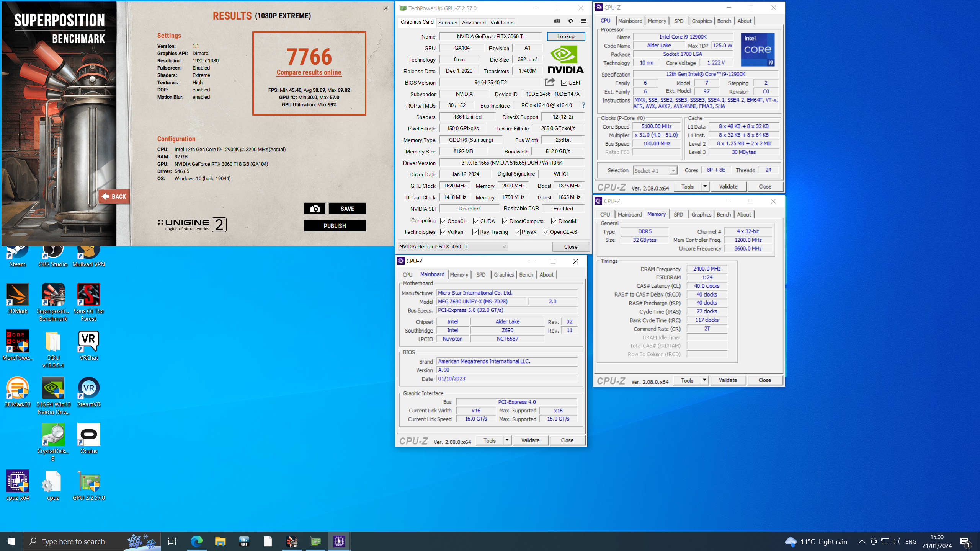Open the GPU-Z.2.57.0 desktop icon
This screenshot has width=980, height=551.
(x=88, y=486)
